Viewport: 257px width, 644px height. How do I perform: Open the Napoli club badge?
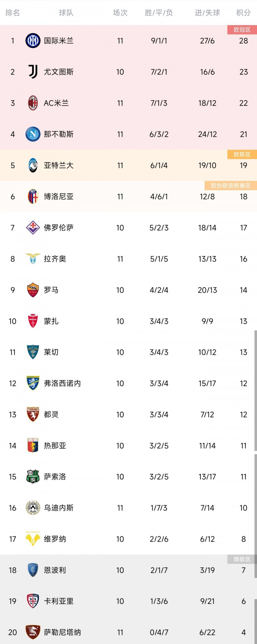coord(32,134)
